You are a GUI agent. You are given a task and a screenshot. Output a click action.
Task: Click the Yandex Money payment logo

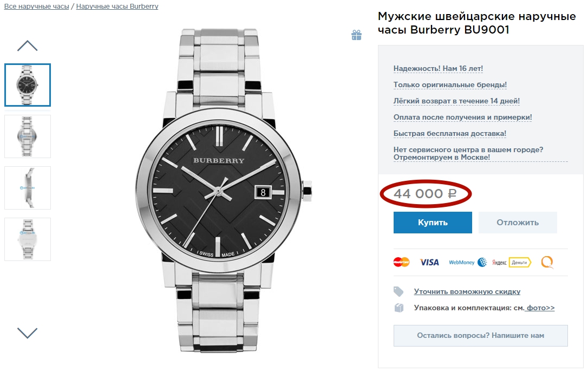[x=511, y=262]
